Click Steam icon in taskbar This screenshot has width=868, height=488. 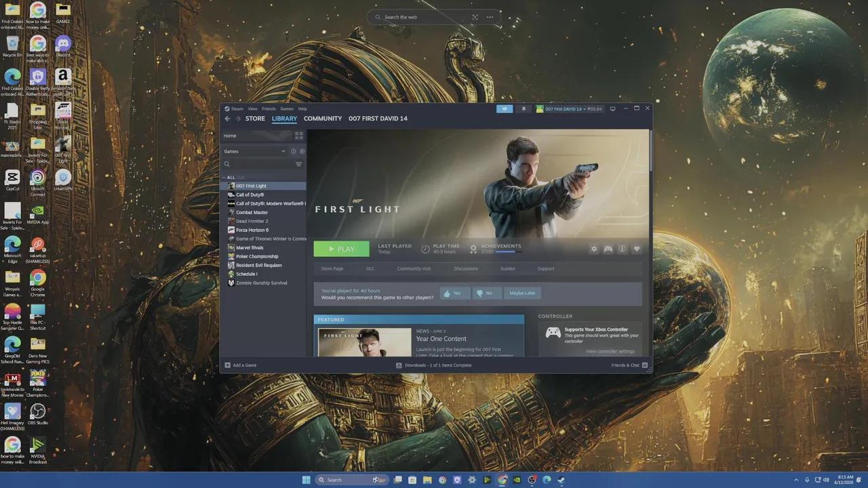click(x=561, y=480)
